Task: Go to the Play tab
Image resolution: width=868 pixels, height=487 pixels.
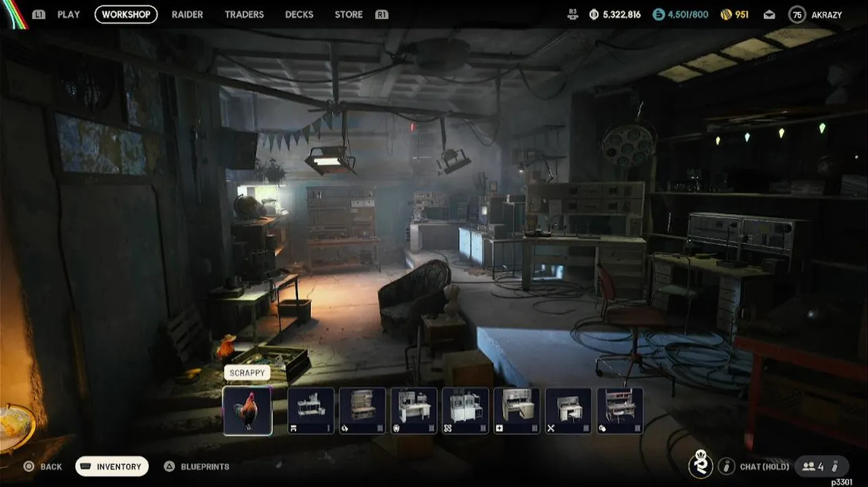Action: [68, 14]
